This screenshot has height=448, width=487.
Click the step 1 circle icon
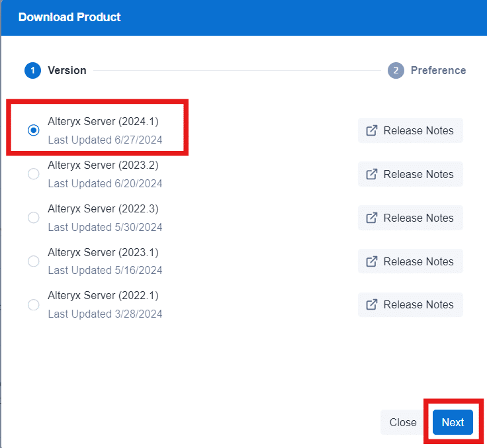[32, 70]
